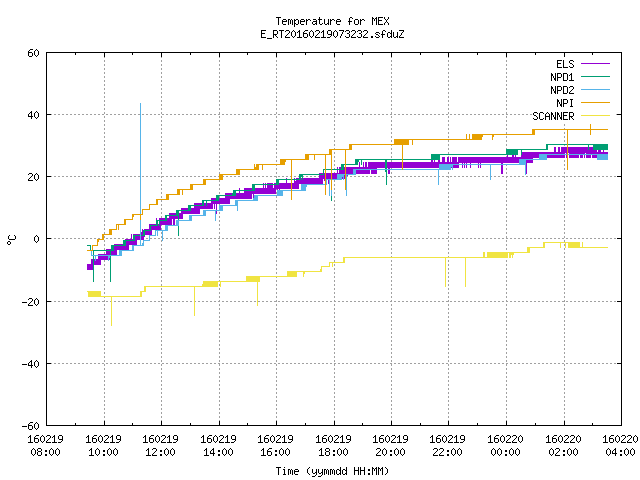The image size is (640, 480).
Task: Click the NPD2 legend label
Action: [562, 90]
